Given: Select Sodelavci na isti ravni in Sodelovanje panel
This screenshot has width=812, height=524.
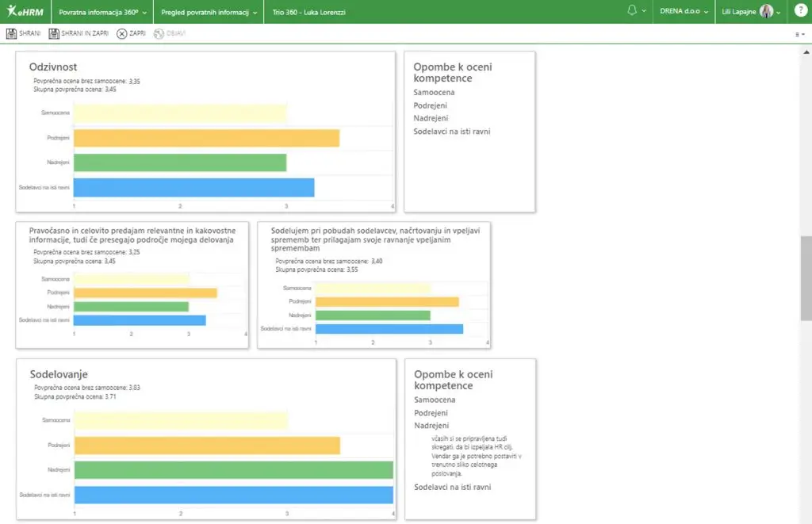Looking at the screenshot, I should coord(453,487).
